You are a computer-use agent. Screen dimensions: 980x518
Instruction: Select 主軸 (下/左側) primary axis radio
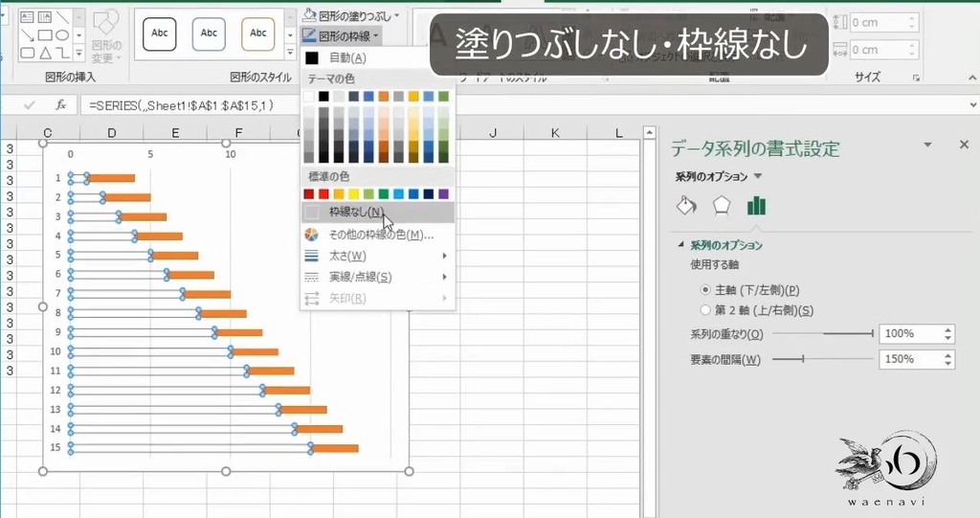point(705,290)
